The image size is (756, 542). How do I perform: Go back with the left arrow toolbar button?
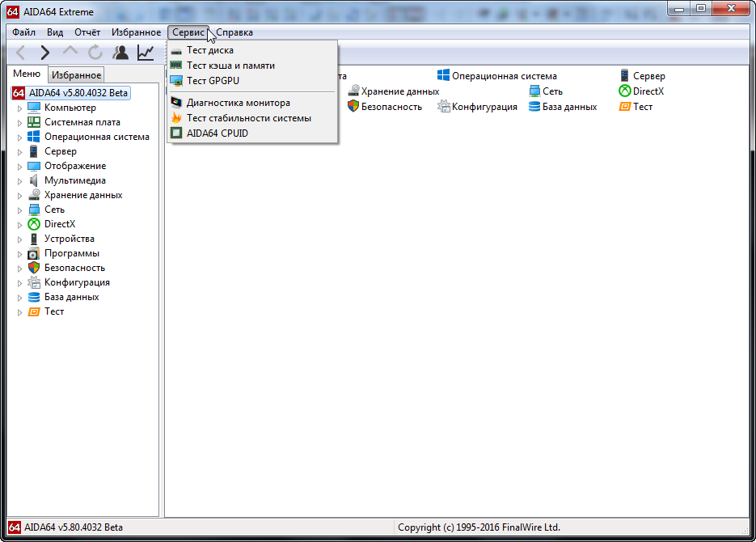pos(21,52)
